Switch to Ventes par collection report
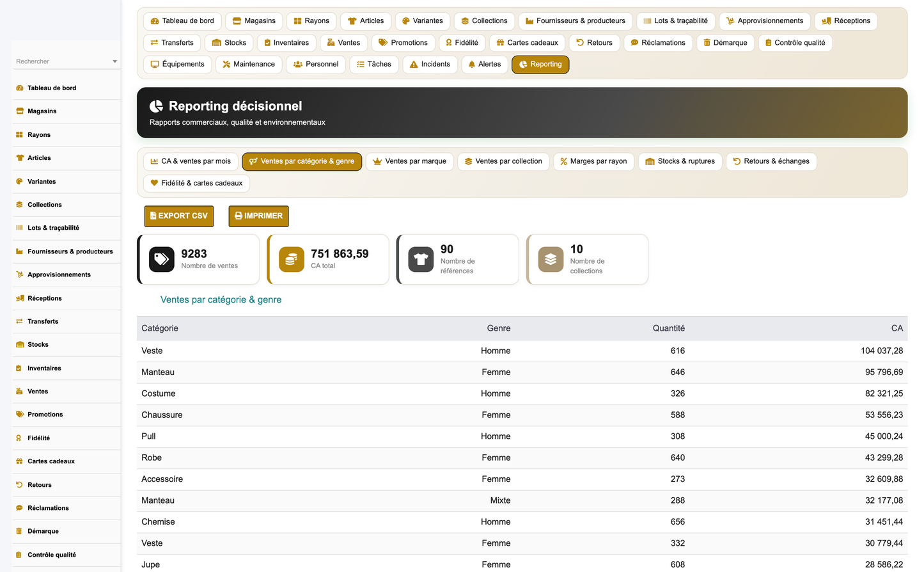Viewport: 924px width, 572px height. pyautogui.click(x=503, y=161)
